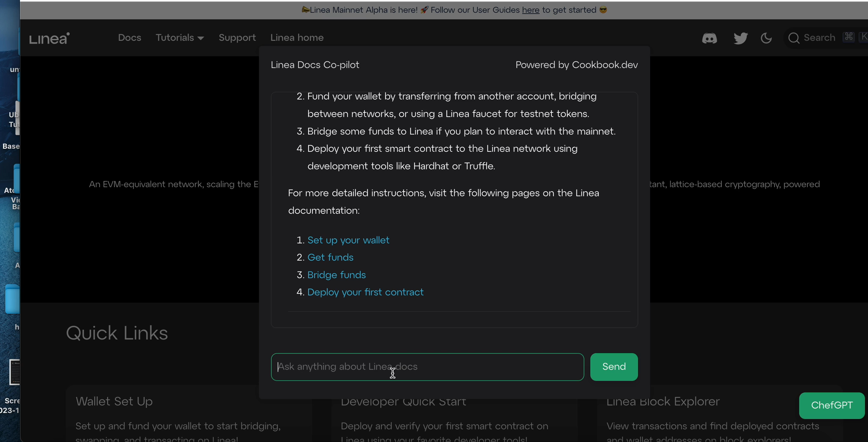Click the Quick Links heading
Screen dimensions: 868x442
tap(117, 333)
